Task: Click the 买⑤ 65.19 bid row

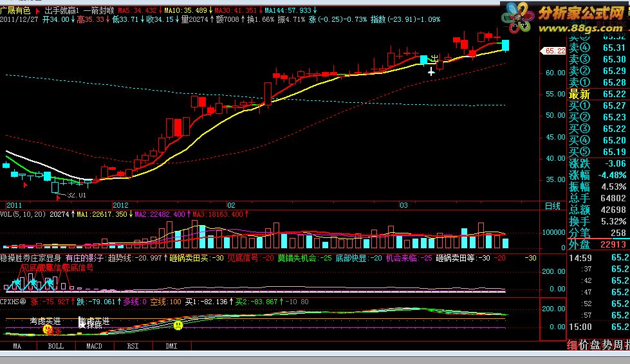Action: point(597,152)
